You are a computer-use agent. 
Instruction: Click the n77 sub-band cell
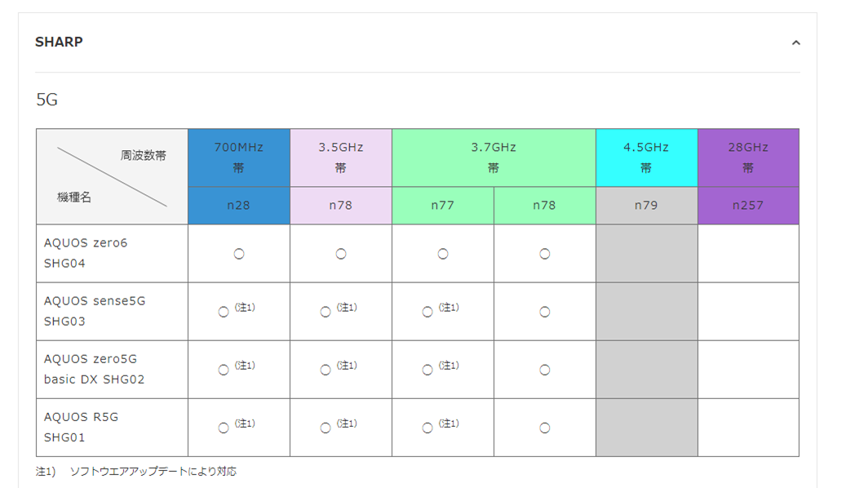pyautogui.click(x=443, y=206)
